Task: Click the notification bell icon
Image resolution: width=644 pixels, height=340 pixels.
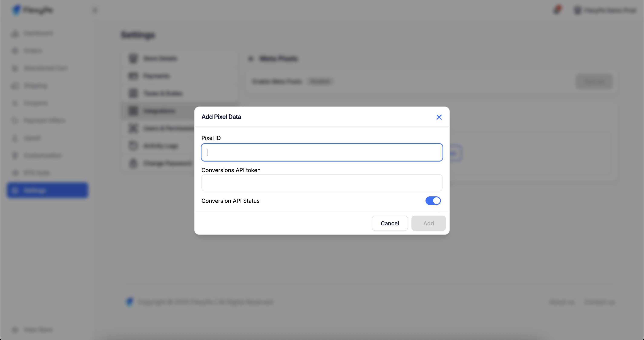Action: [557, 10]
